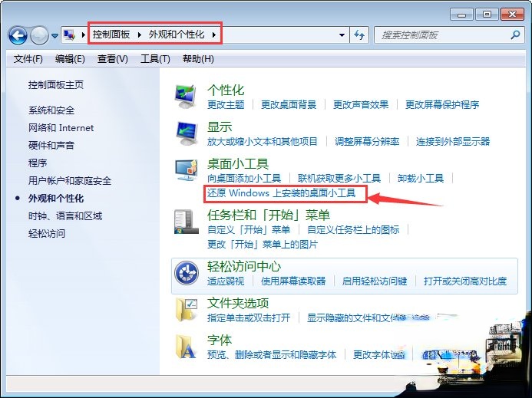The width and height of the screenshot is (532, 398).
Task: Open the 帮助(H) menu
Action: coord(198,59)
